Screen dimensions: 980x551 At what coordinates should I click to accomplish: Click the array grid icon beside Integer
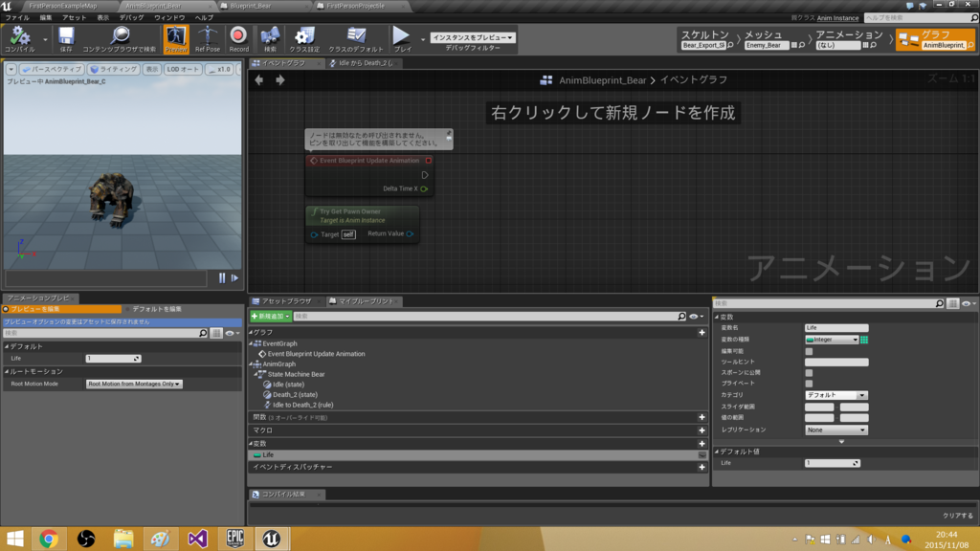(x=864, y=340)
